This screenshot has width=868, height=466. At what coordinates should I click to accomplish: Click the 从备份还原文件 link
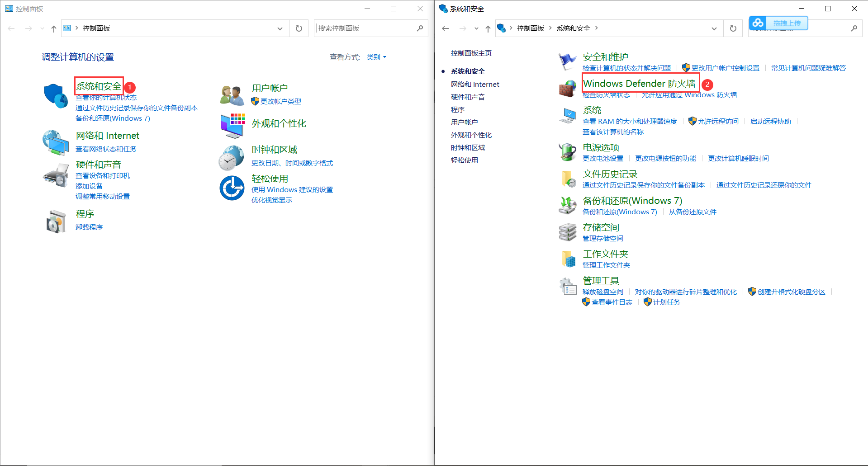pos(693,212)
